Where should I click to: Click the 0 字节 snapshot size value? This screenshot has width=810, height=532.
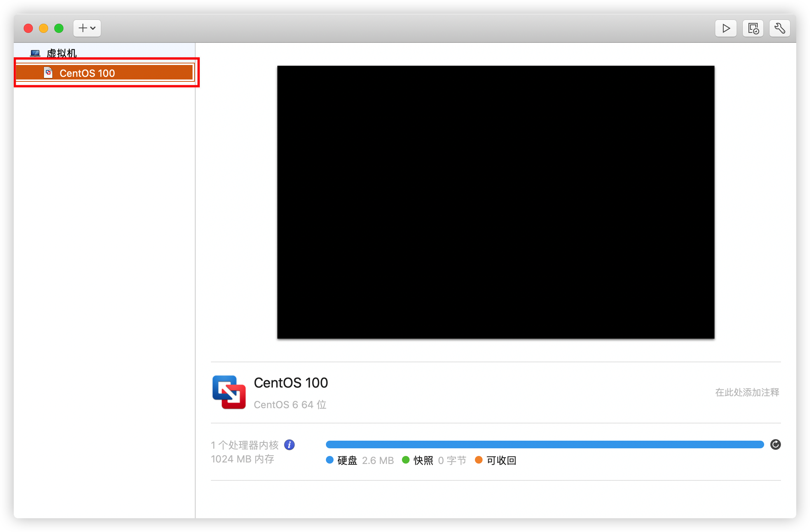pos(452,461)
